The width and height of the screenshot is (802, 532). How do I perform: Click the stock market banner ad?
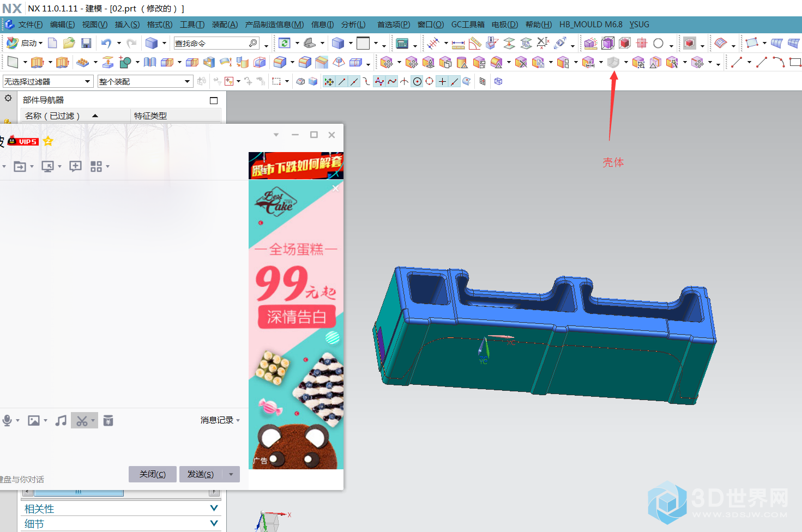296,165
